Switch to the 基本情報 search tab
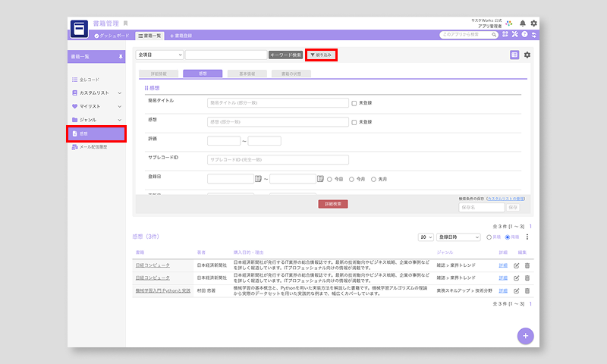The width and height of the screenshot is (607, 364). 247,74
